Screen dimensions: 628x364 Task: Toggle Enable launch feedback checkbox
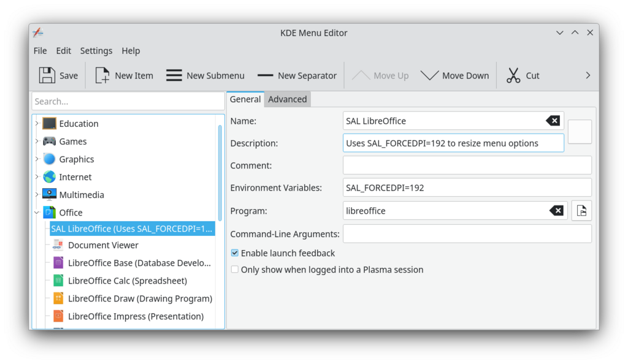235,253
